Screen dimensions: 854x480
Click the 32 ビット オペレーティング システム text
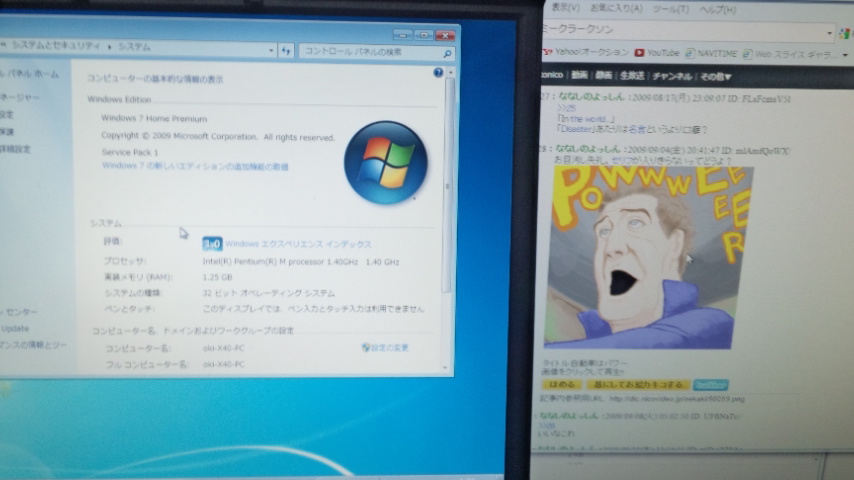coord(269,293)
